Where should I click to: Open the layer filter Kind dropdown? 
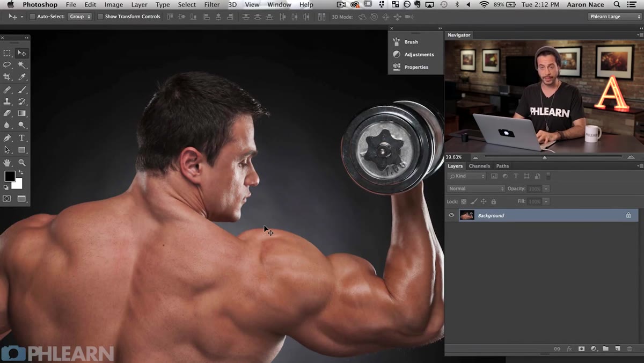[466, 176]
